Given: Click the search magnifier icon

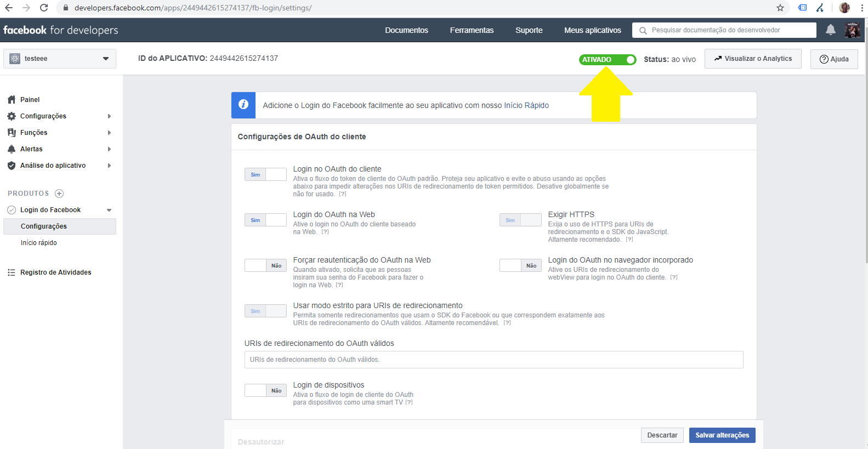Looking at the screenshot, I should tap(643, 30).
